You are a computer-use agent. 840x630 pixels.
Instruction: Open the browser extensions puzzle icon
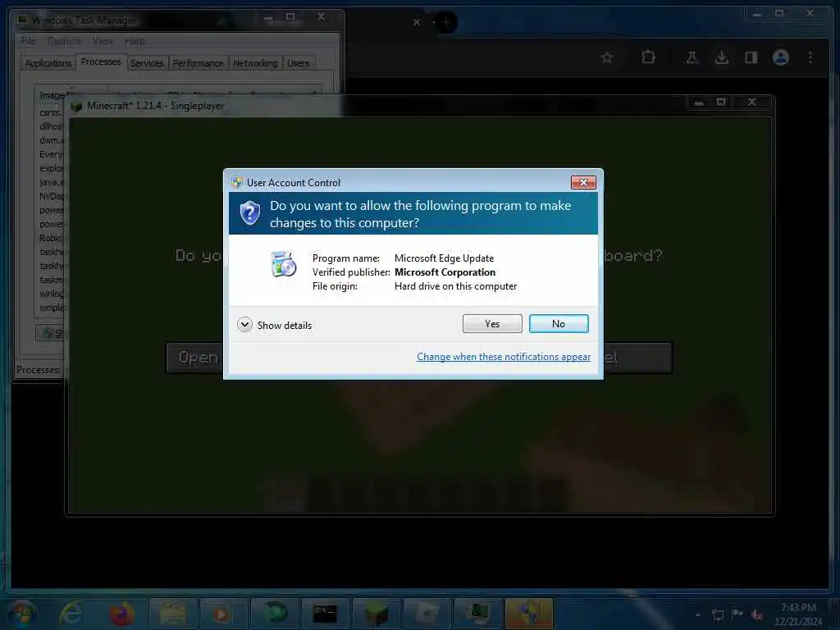(648, 57)
